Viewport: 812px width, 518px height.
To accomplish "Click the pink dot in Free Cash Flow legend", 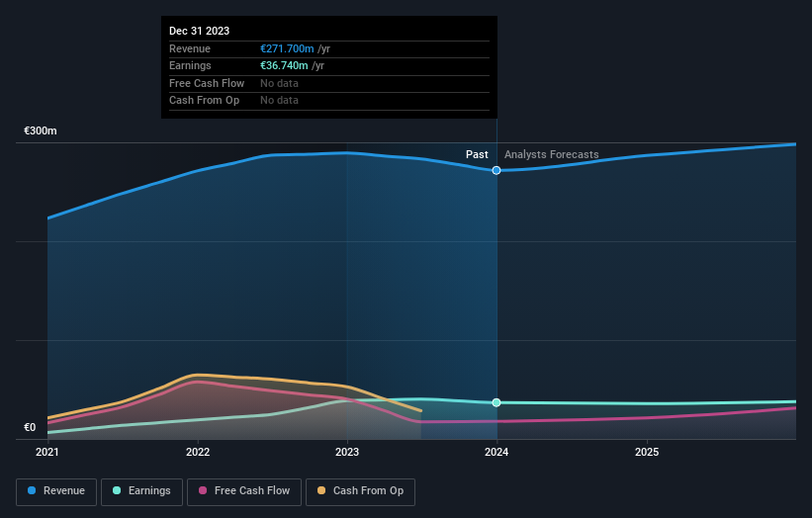I will (x=203, y=490).
